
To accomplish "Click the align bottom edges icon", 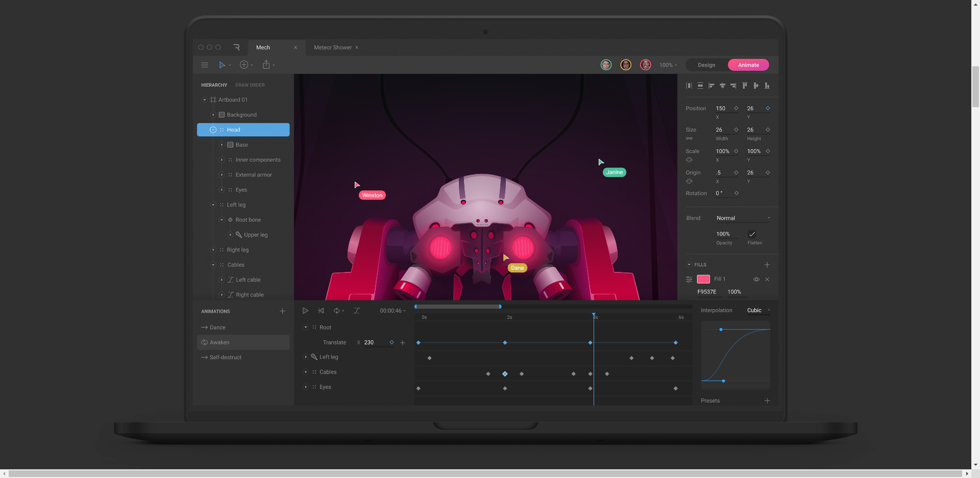I will pyautogui.click(x=767, y=86).
